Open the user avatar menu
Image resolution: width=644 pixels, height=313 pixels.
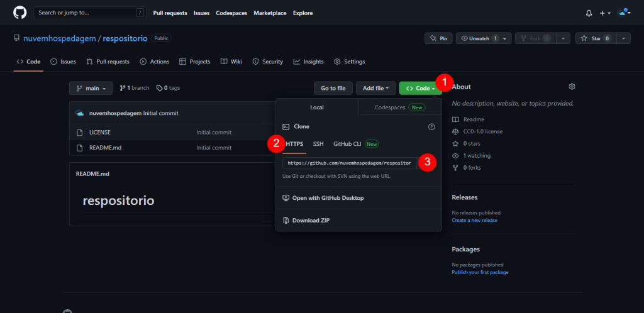[x=624, y=13]
